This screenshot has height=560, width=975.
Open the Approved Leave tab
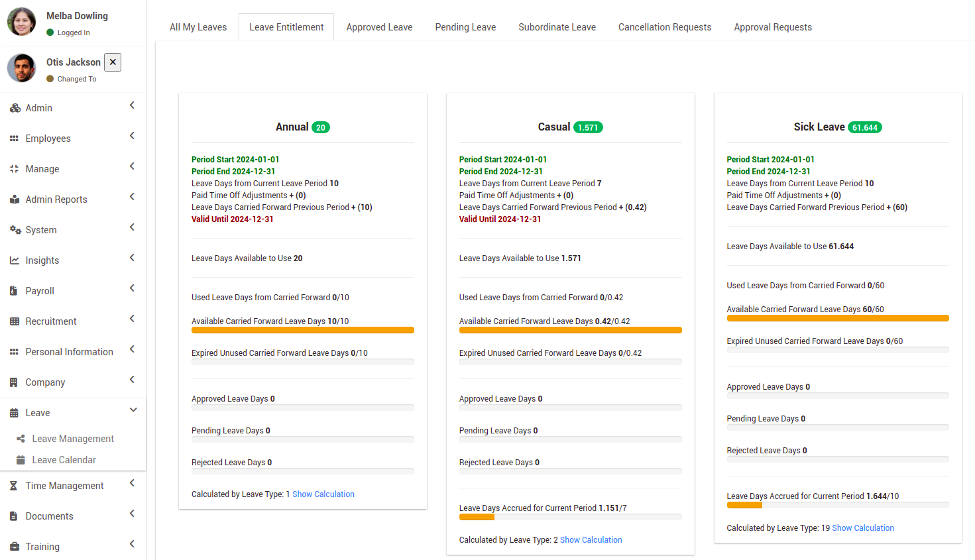pos(379,27)
